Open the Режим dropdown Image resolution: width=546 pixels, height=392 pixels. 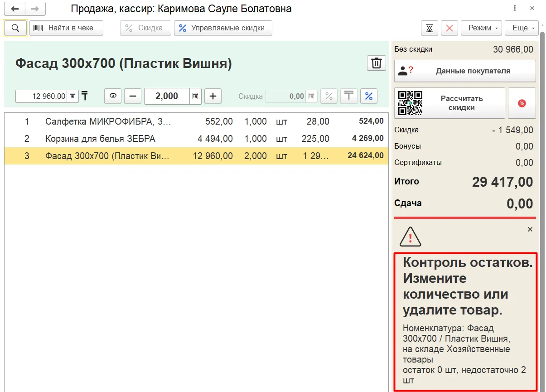pyautogui.click(x=481, y=28)
